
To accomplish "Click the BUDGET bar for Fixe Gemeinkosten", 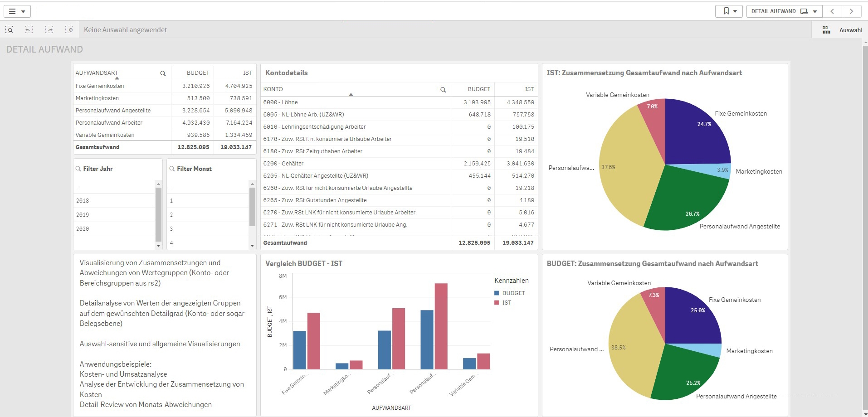I will click(299, 350).
